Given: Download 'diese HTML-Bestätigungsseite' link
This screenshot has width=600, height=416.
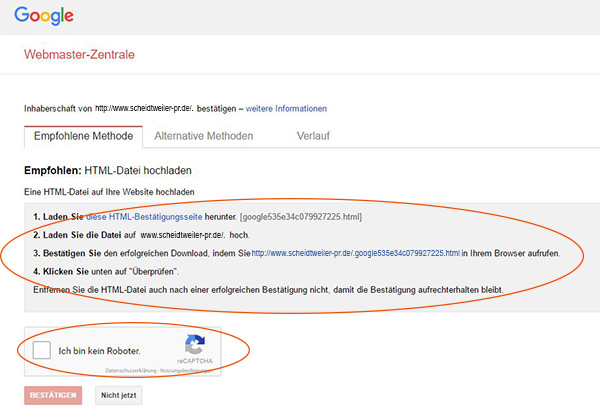Looking at the screenshot, I should point(144,217).
